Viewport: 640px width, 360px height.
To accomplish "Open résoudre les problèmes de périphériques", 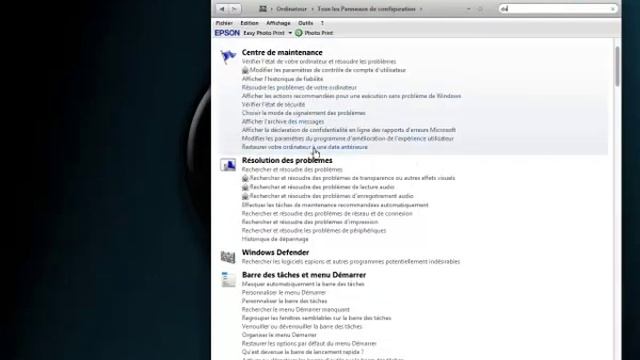I will [x=313, y=231].
